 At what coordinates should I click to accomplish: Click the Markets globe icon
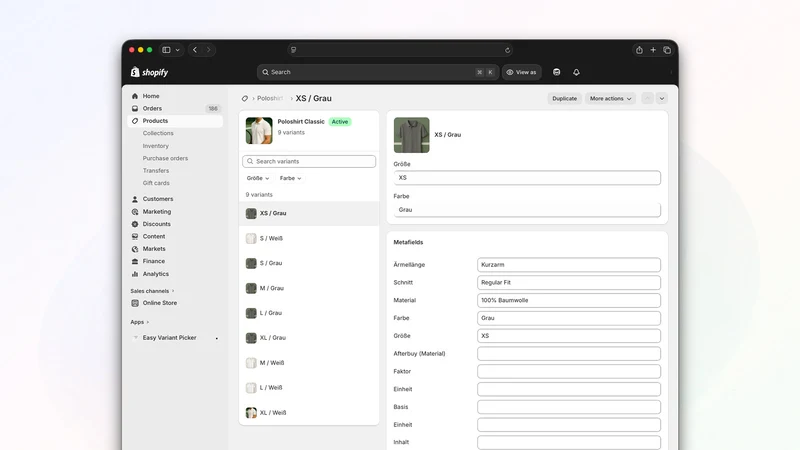click(x=135, y=249)
